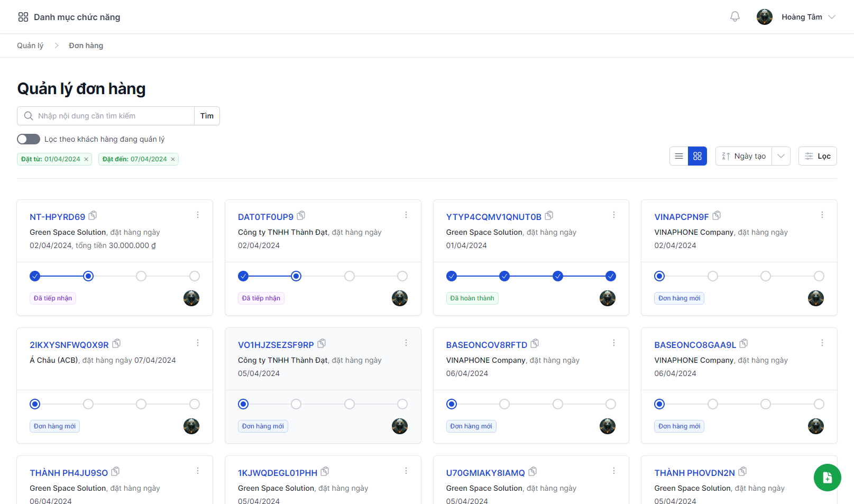Image resolution: width=854 pixels, height=504 pixels.
Task: Click last progress step on order VO1HJZSEZSF9RP
Action: (x=402, y=404)
